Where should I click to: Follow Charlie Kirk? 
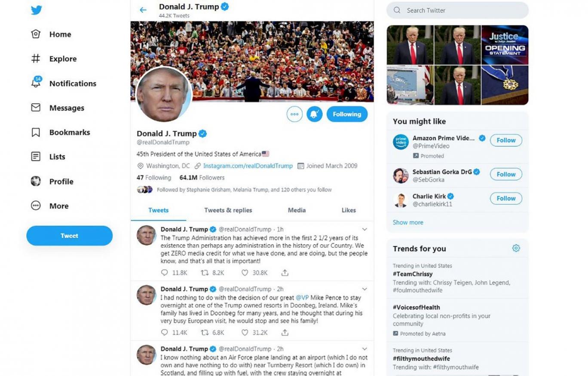pos(506,198)
